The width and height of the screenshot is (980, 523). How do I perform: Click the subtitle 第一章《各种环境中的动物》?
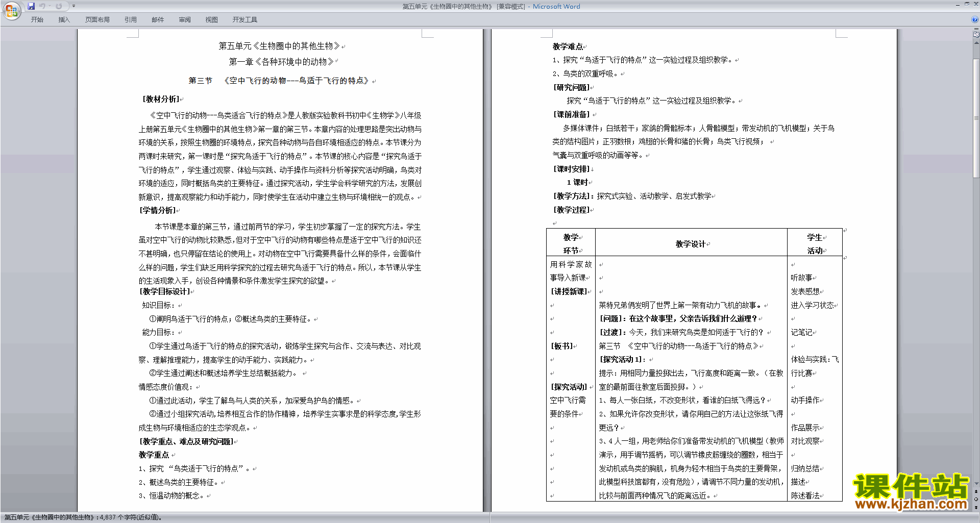(281, 62)
